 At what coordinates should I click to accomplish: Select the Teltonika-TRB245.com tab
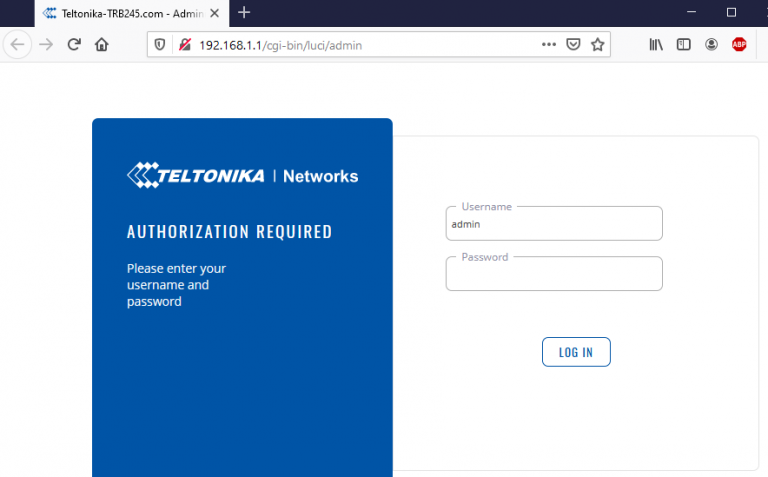point(125,13)
